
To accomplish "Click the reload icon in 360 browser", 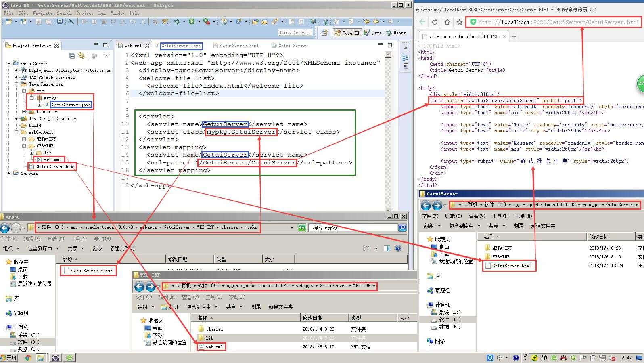I will click(435, 22).
